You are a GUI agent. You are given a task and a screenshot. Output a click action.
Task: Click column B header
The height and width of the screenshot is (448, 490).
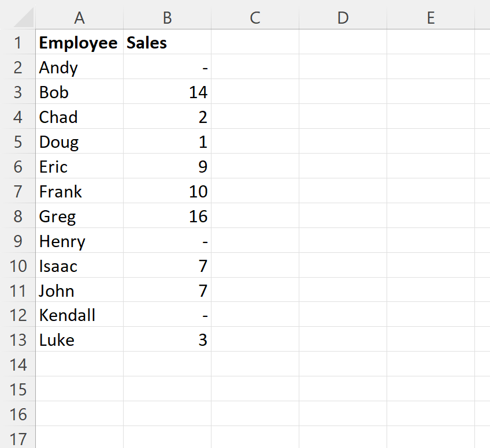[x=167, y=18]
